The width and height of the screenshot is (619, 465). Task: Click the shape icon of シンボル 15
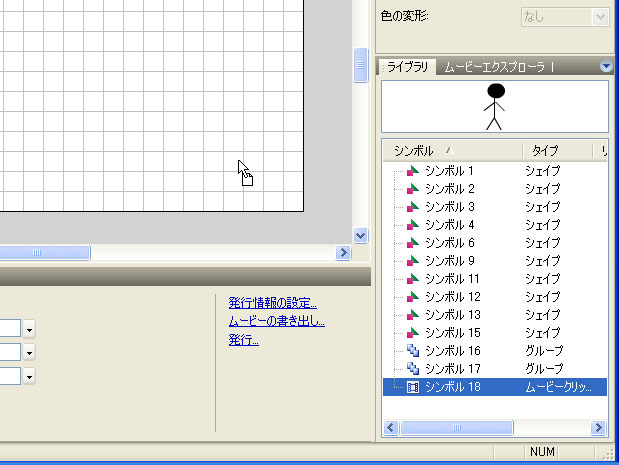[413, 333]
